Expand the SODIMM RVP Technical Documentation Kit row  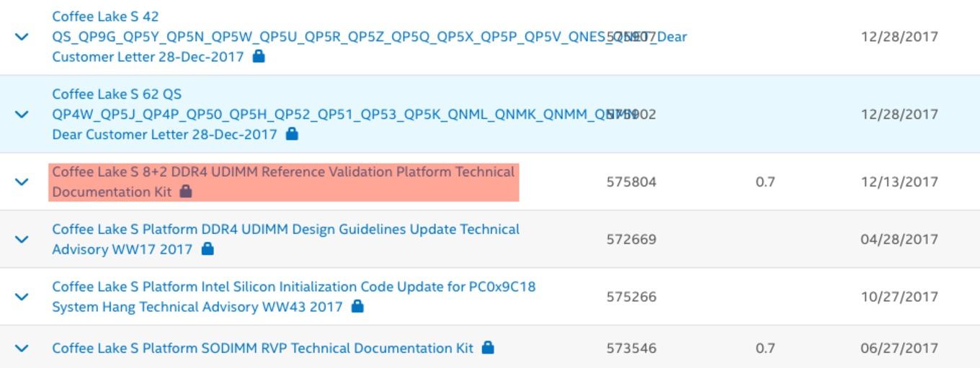[22, 349]
